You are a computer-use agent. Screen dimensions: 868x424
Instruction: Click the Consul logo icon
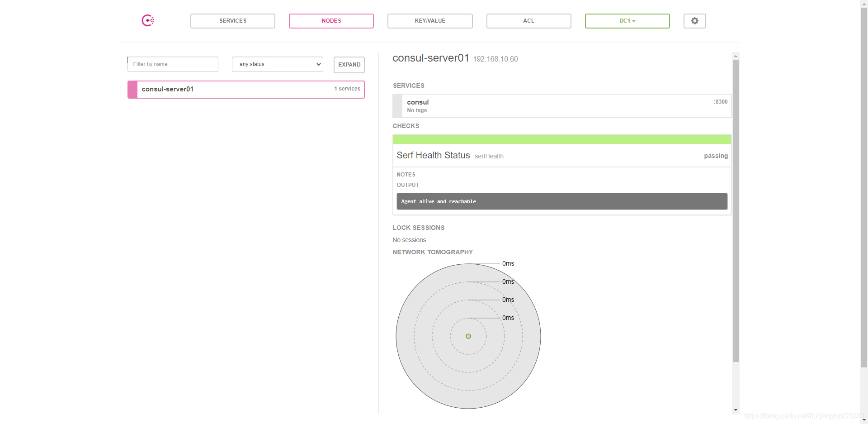[148, 20]
